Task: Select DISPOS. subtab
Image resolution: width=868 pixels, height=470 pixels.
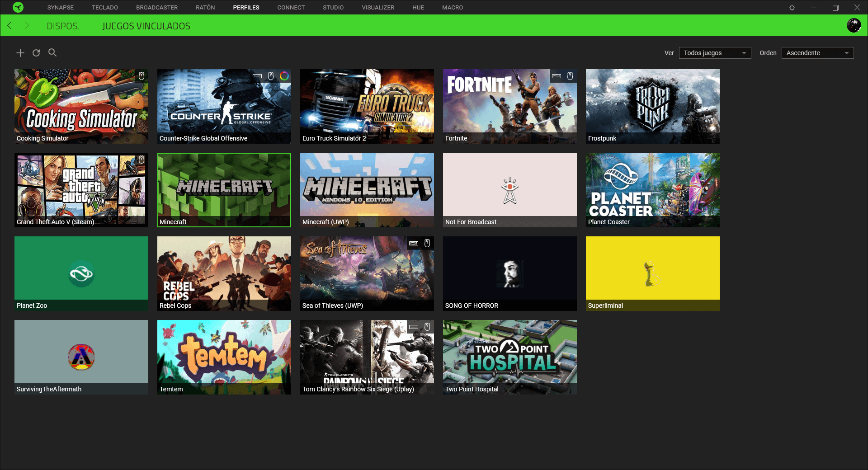Action: [63, 26]
